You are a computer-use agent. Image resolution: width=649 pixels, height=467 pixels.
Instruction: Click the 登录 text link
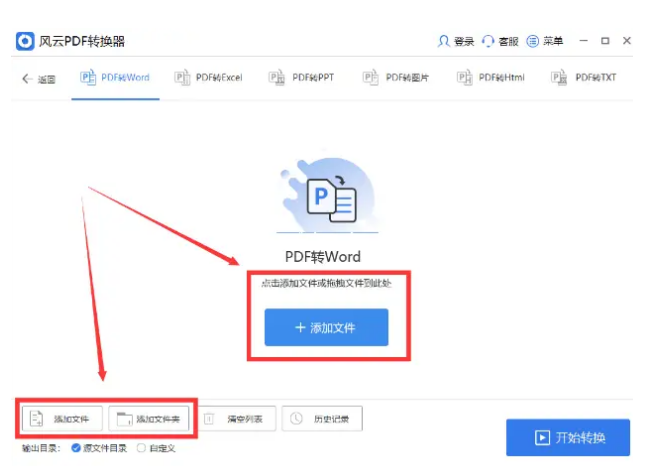[464, 41]
